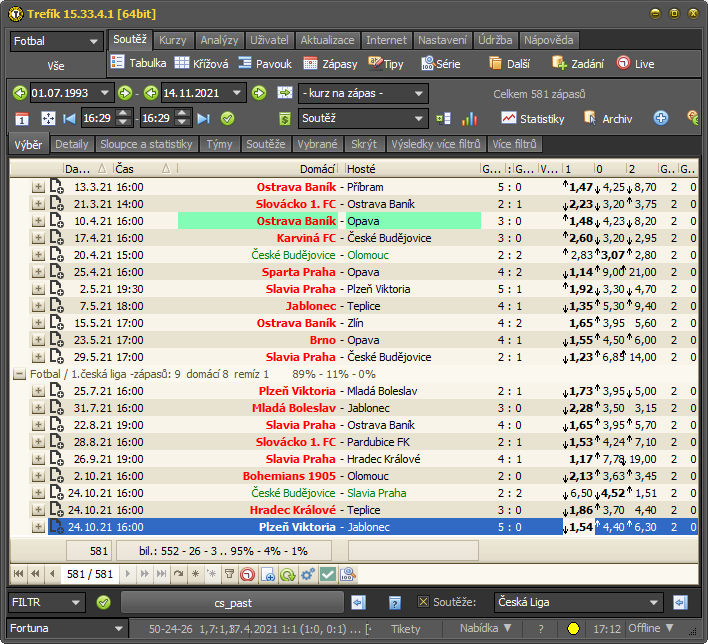Jump to first time with blue skip-back arrow
Image resolution: width=708 pixels, height=644 pixels.
point(69,119)
